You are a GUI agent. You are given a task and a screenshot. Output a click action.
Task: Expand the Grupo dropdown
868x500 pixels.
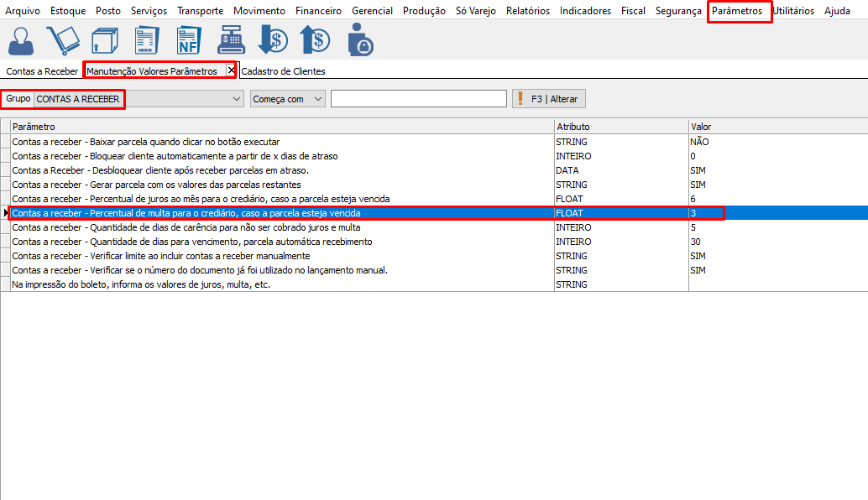click(236, 99)
